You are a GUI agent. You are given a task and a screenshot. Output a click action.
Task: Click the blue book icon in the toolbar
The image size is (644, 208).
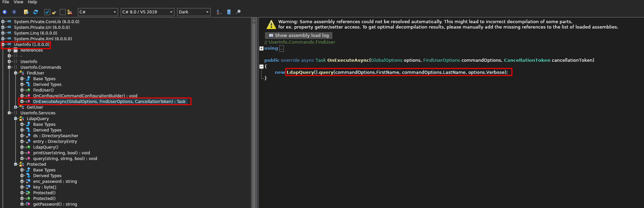[229, 12]
